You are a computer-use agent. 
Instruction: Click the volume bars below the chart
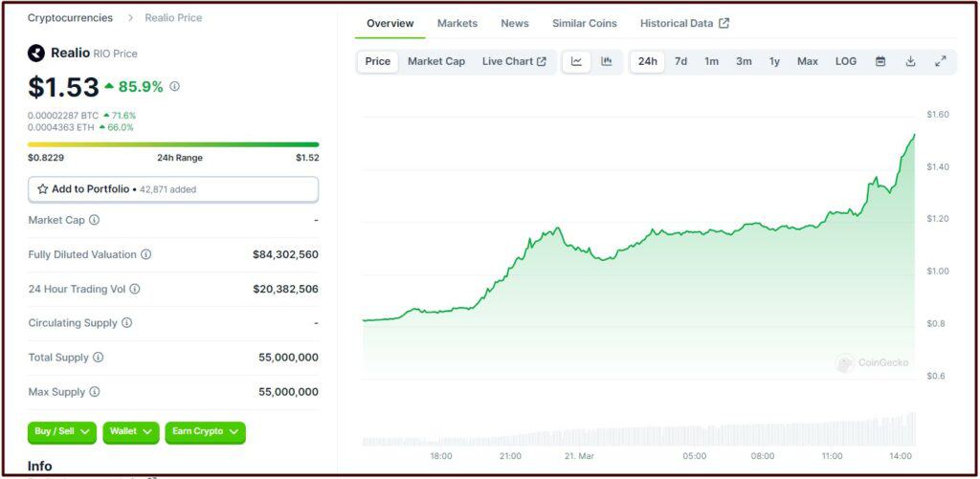tap(638, 431)
